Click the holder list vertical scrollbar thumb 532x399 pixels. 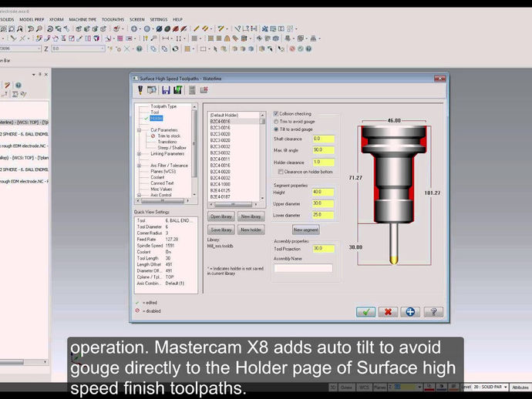[262, 121]
